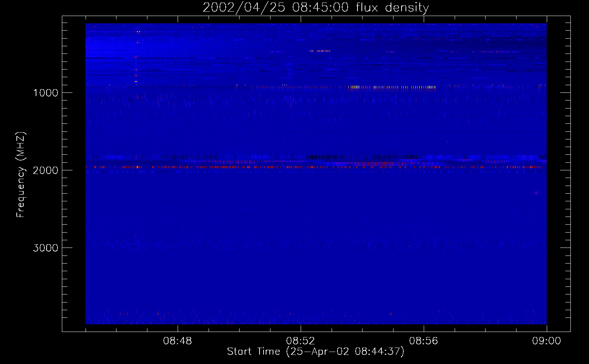
Task: Click the 08:48 time tick label
Action: click(178, 341)
